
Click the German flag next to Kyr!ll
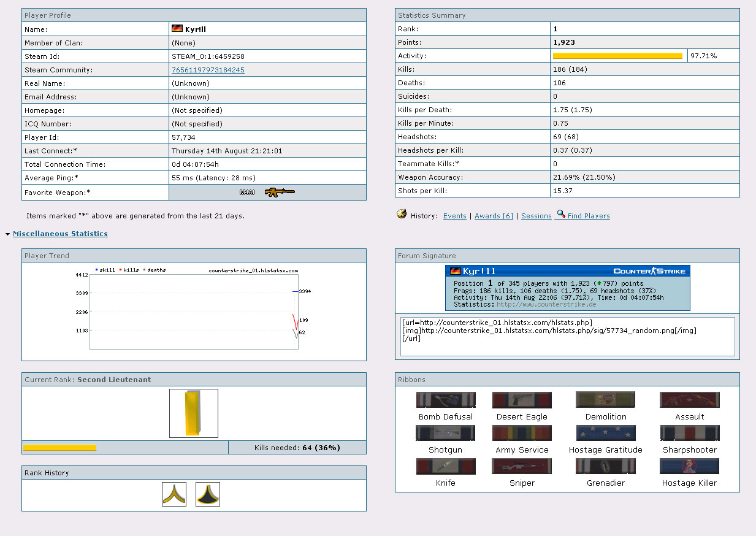coord(177,29)
